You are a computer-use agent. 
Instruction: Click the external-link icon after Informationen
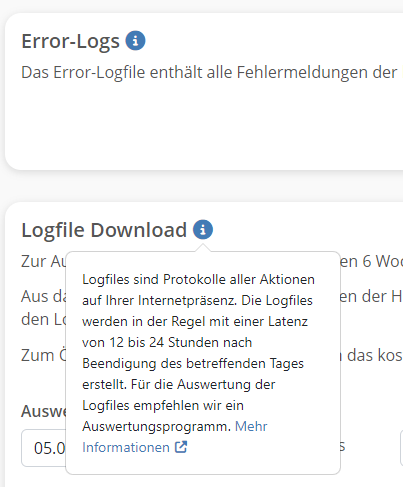181,447
